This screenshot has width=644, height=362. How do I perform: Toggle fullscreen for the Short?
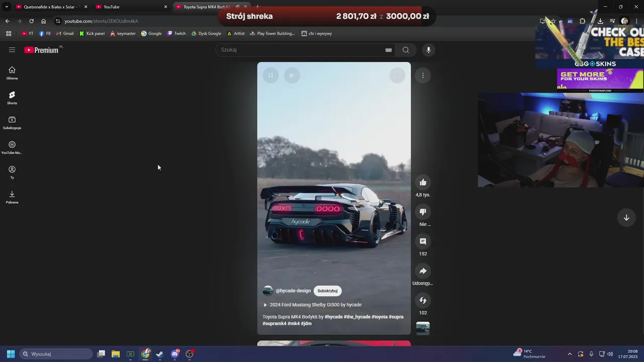point(397,75)
